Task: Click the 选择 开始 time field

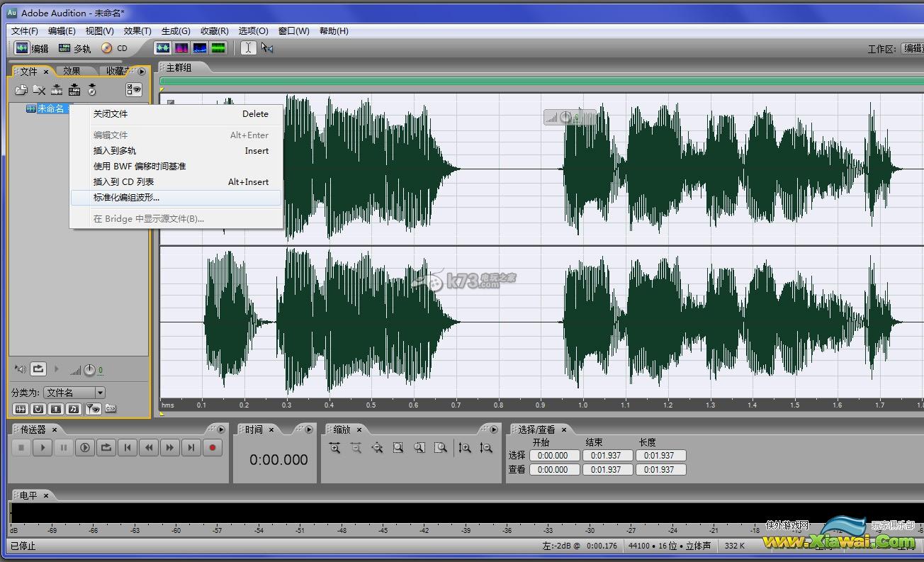Action: click(554, 456)
